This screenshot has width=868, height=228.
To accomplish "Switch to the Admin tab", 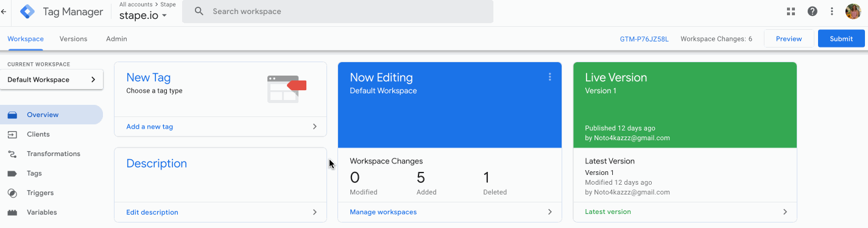I will [x=116, y=39].
